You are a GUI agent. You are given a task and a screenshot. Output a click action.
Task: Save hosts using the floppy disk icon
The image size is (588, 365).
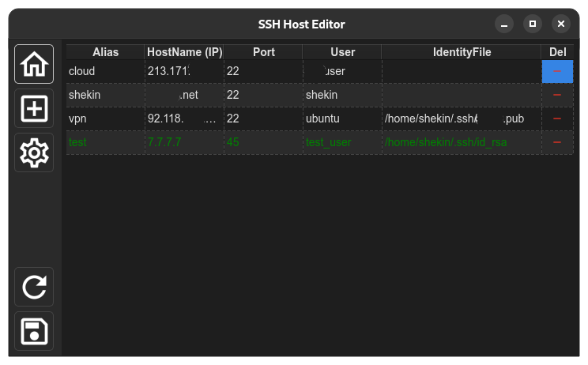tap(34, 331)
